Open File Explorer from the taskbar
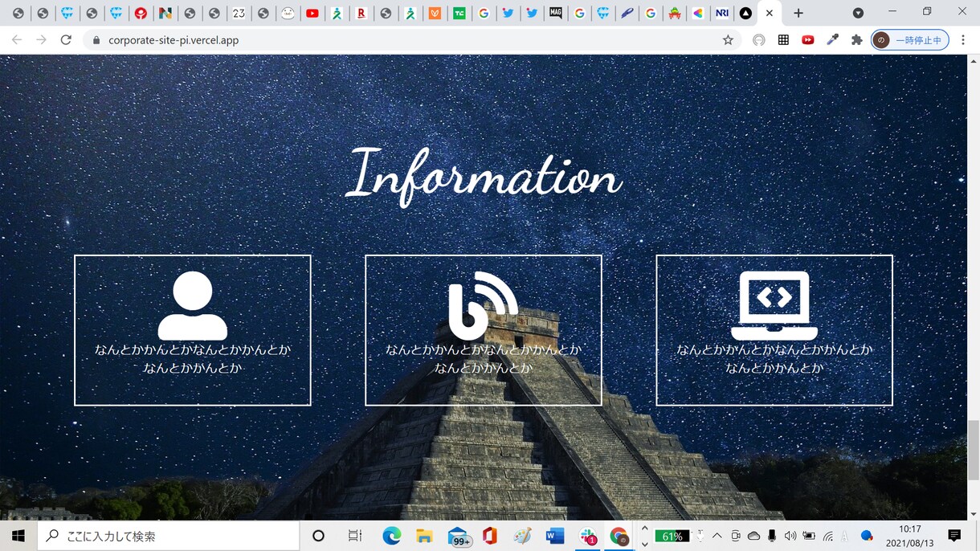The image size is (980, 551). (x=424, y=536)
